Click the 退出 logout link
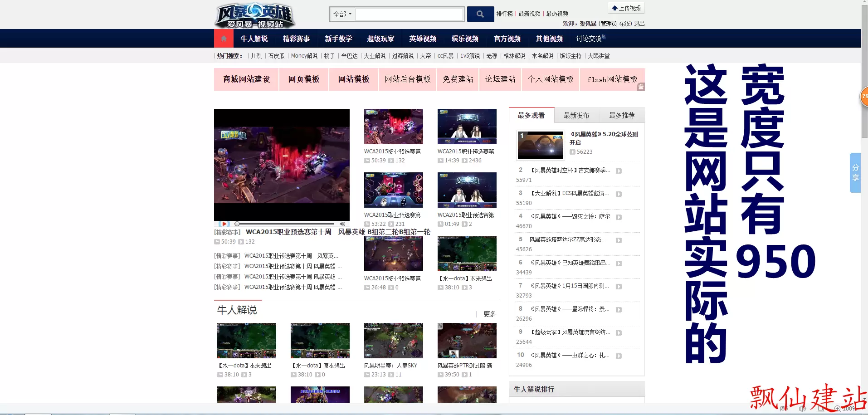Image resolution: width=868 pixels, height=415 pixels. (639, 24)
